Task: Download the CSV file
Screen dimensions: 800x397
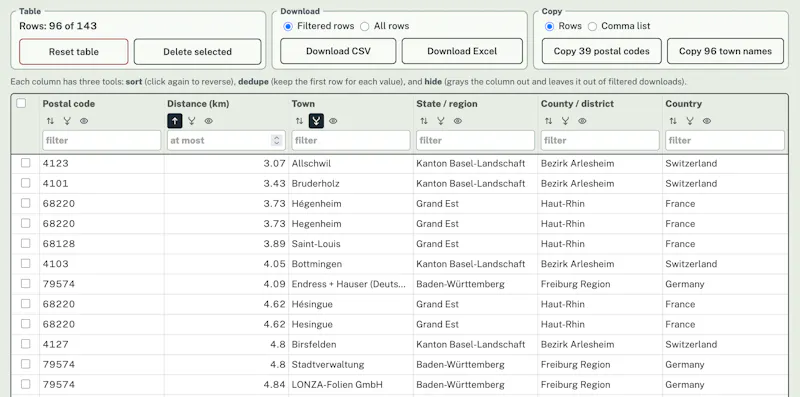Action: tap(338, 51)
